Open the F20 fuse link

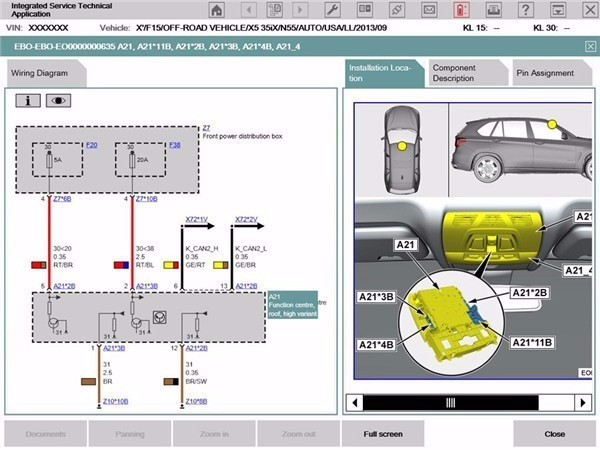[x=91, y=145]
